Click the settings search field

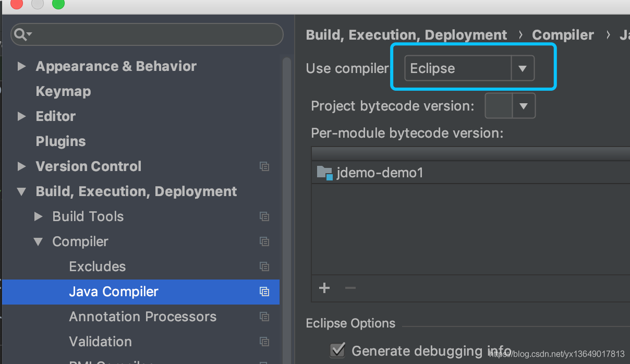[147, 35]
